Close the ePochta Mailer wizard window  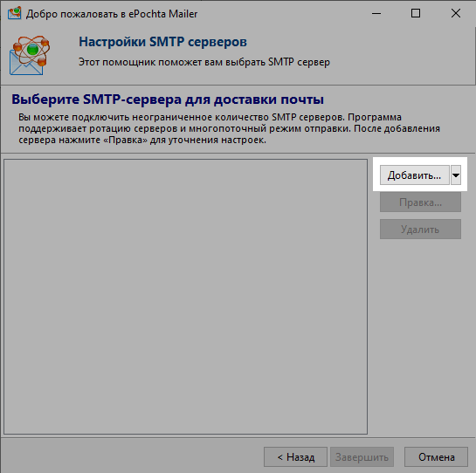tap(455, 13)
